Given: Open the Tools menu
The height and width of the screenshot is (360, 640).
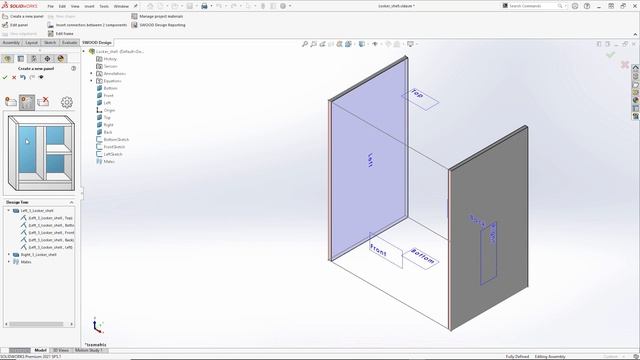Looking at the screenshot, I should [x=104, y=6].
